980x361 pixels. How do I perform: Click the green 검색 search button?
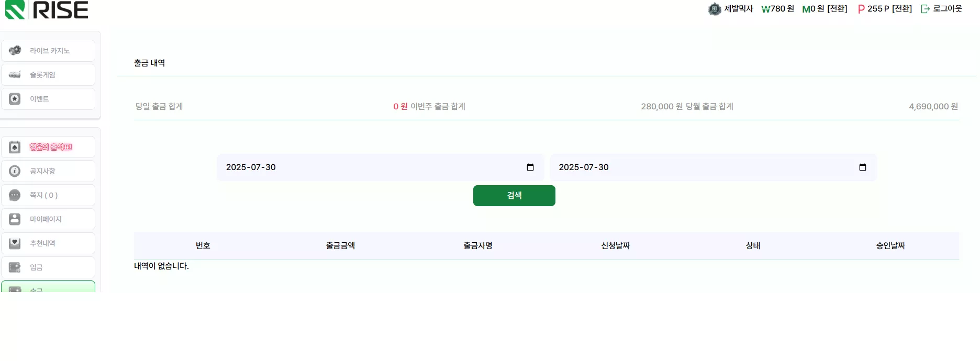click(514, 195)
